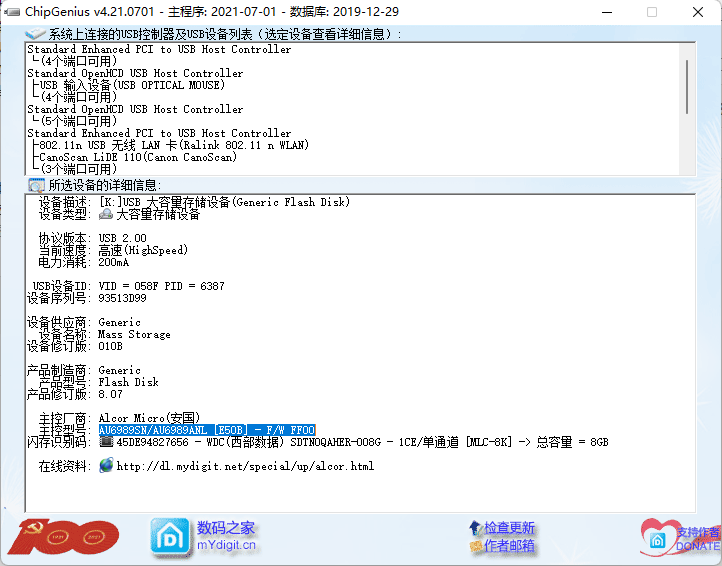Click the heart donate icon
The height and width of the screenshot is (566, 722).
(658, 537)
